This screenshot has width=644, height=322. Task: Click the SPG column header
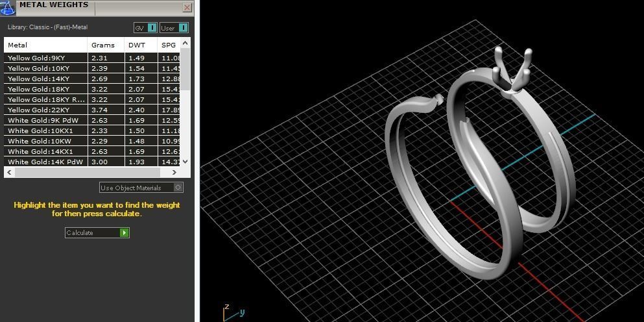[x=169, y=45]
